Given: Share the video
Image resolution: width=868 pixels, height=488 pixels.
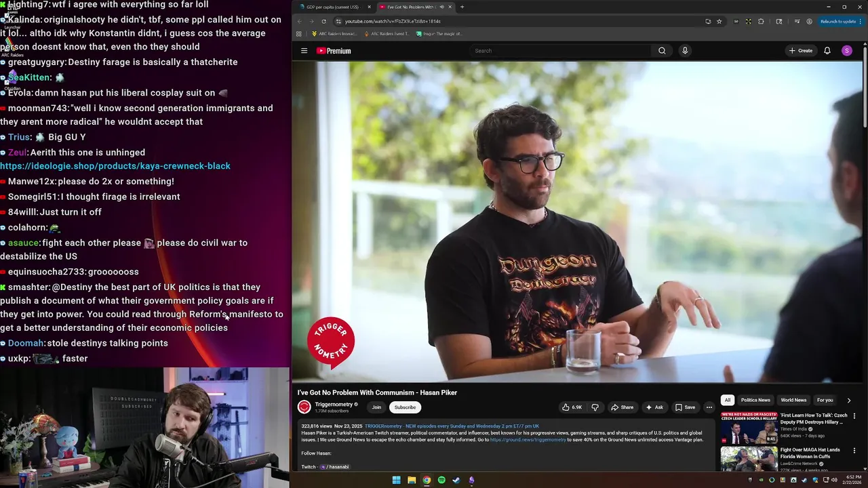Looking at the screenshot, I should 622,407.
